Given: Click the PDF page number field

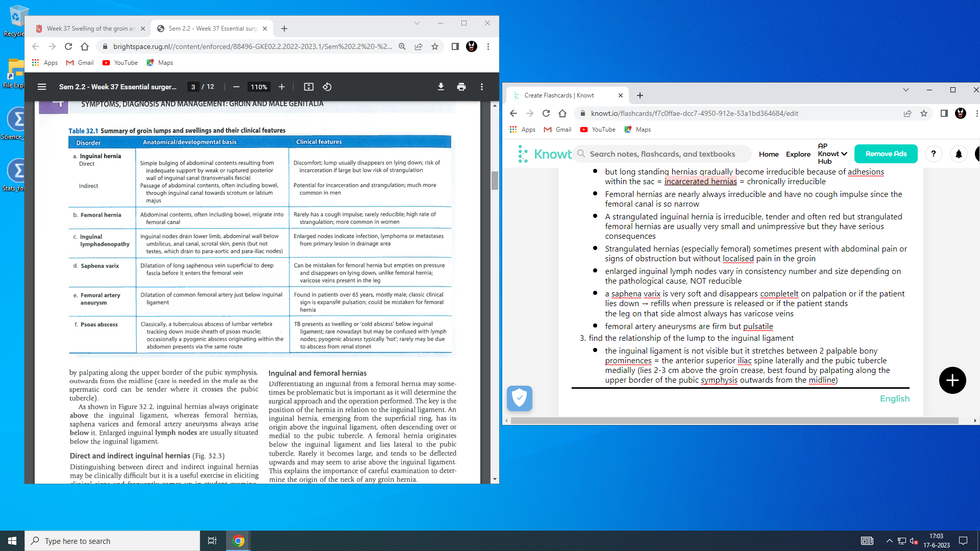Looking at the screenshot, I should coord(193,87).
